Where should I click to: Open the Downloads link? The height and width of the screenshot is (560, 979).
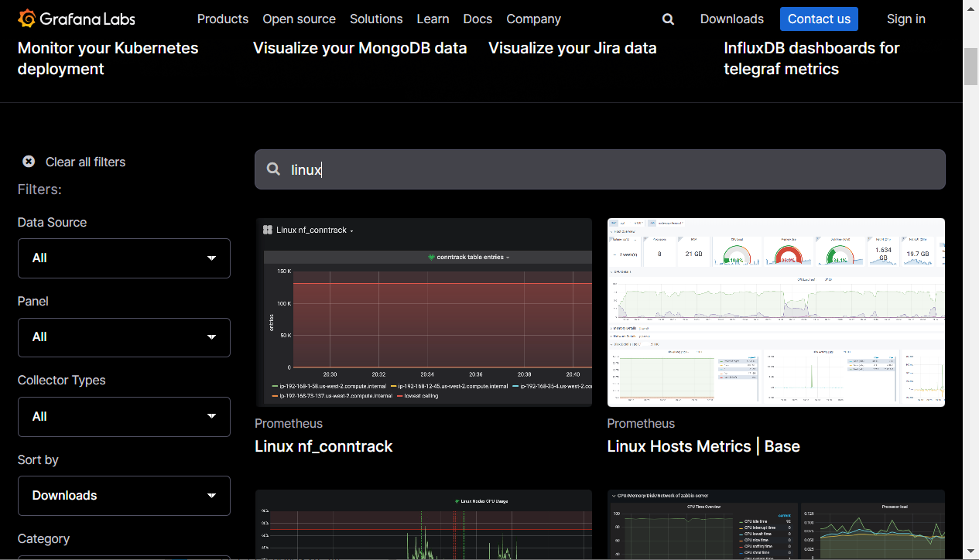pyautogui.click(x=731, y=19)
